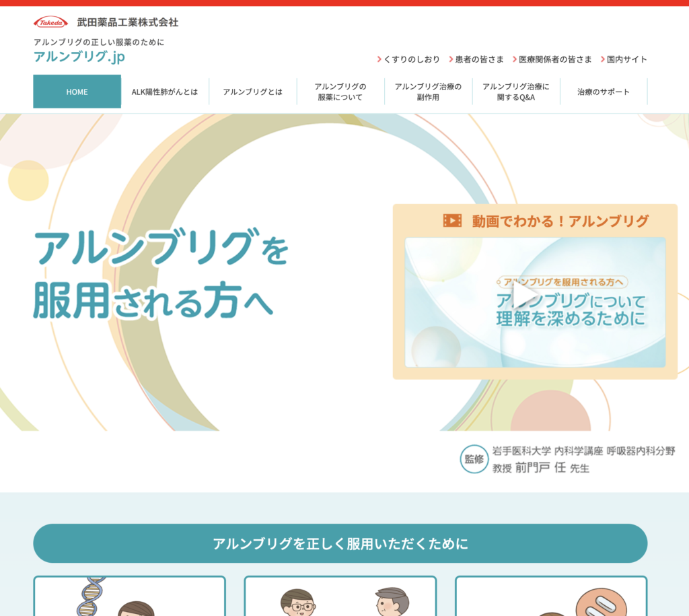
Task: Follow the 患者の皆さま link
Action: [x=479, y=59]
